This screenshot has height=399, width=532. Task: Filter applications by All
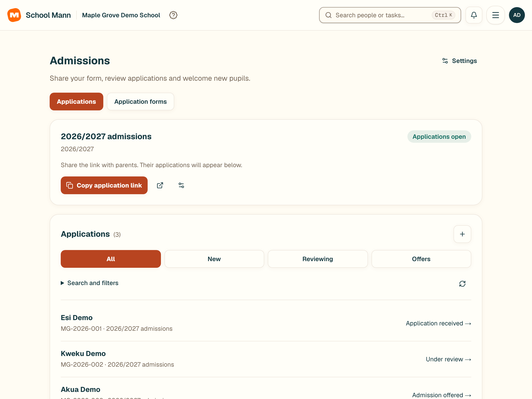(111, 259)
